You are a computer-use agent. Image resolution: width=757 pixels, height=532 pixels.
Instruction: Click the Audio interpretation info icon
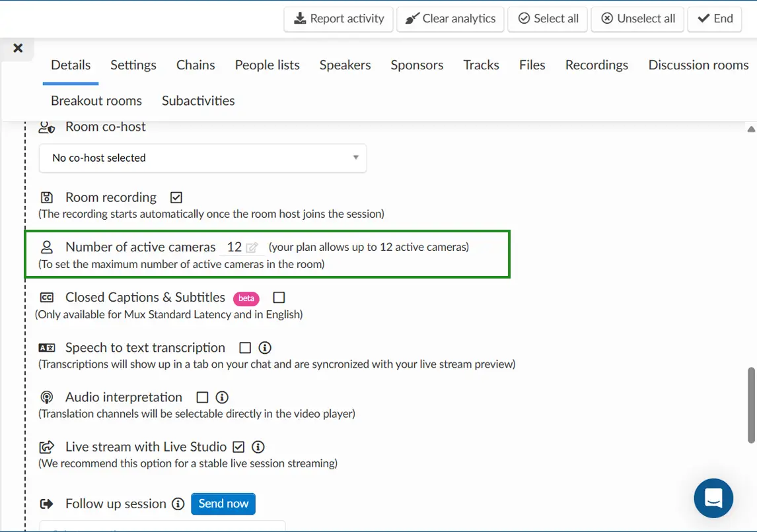(x=223, y=397)
